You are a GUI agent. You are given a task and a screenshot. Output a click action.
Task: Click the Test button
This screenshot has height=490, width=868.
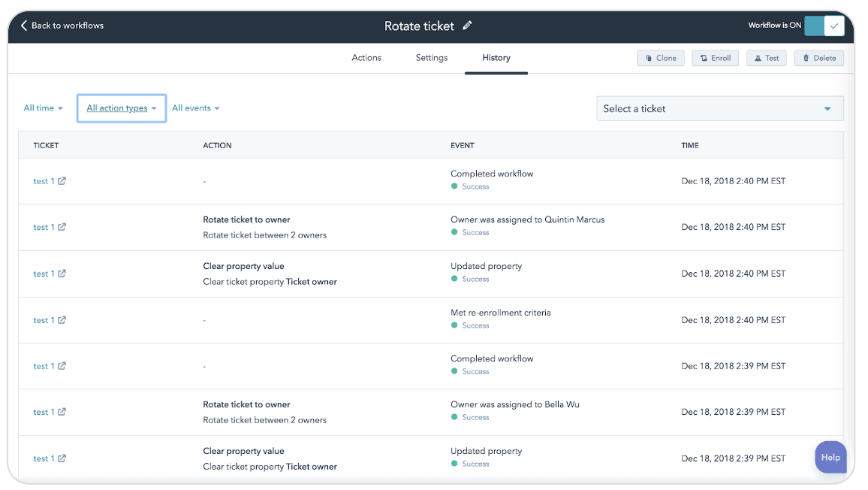pyautogui.click(x=766, y=58)
